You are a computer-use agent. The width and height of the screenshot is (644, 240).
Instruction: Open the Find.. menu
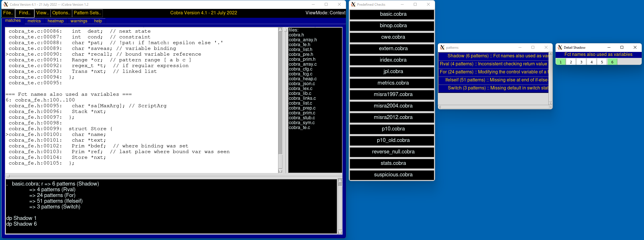coord(25,13)
